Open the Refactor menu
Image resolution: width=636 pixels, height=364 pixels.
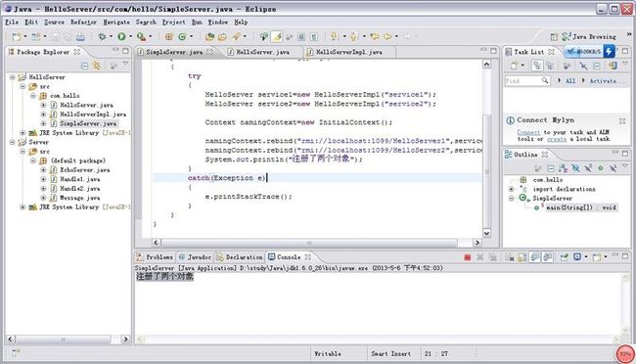[x=83, y=23]
